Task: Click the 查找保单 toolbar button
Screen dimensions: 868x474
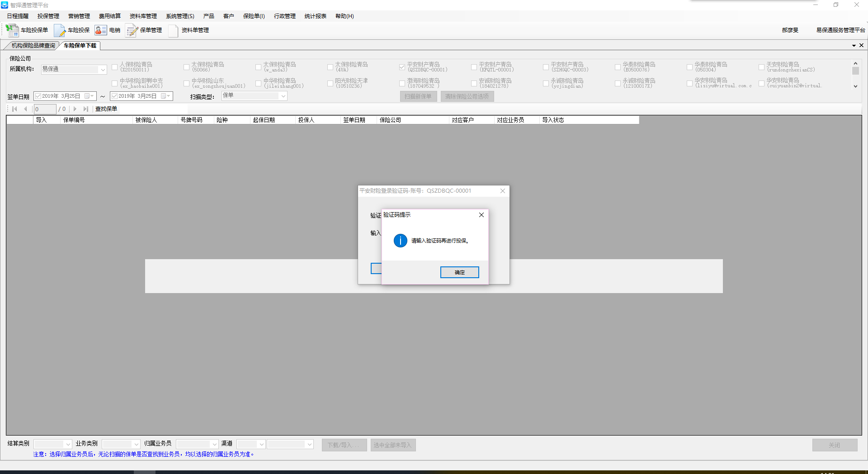Action: pyautogui.click(x=106, y=109)
